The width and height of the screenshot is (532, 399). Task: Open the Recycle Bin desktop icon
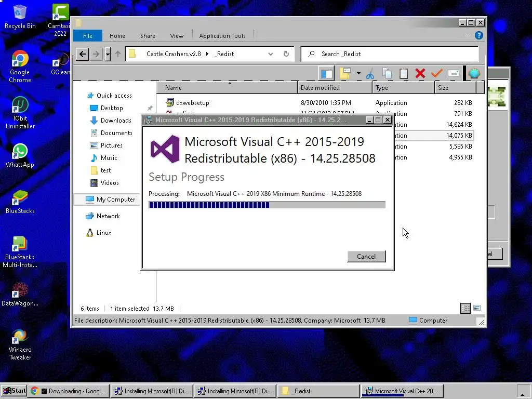click(x=20, y=17)
